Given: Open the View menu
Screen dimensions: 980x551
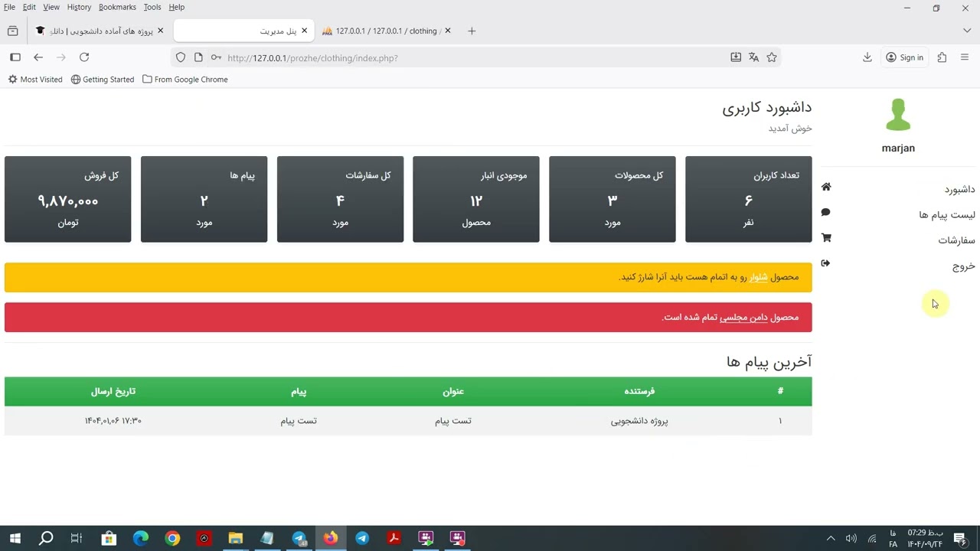Looking at the screenshot, I should [x=51, y=7].
